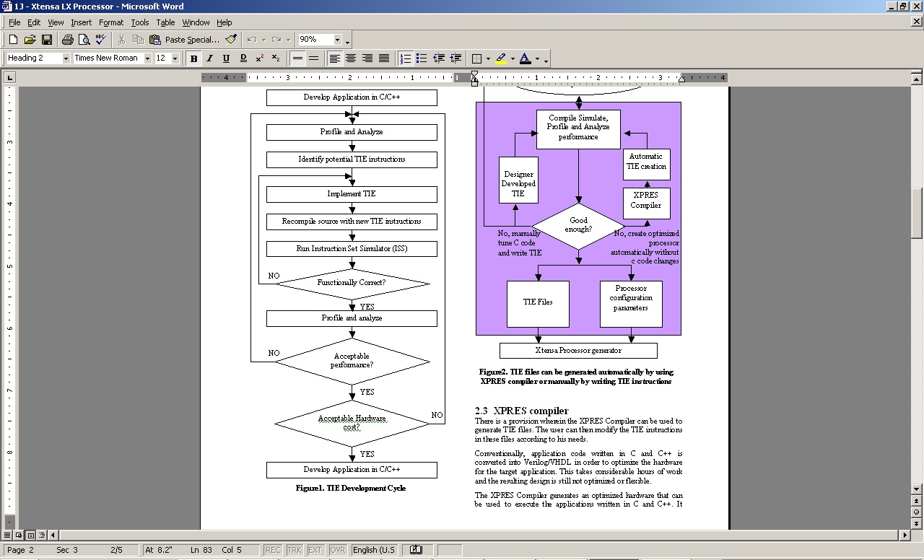Apply the current font color

tap(526, 58)
